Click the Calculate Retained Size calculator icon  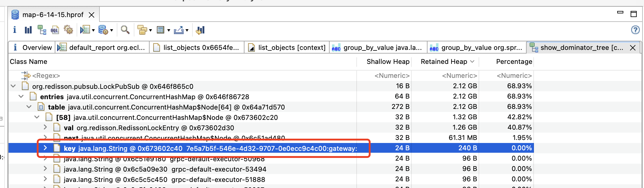161,30
